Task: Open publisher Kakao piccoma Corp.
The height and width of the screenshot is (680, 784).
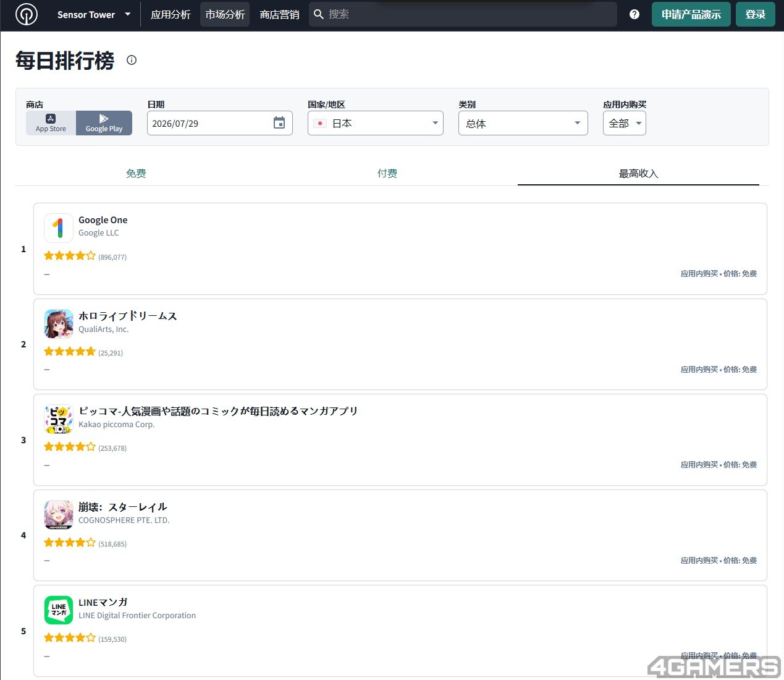Action: (x=117, y=425)
